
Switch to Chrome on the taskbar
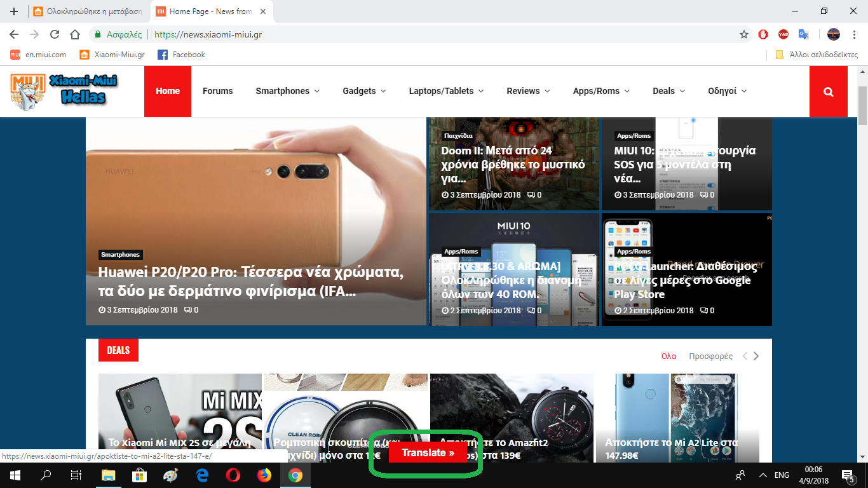(295, 475)
